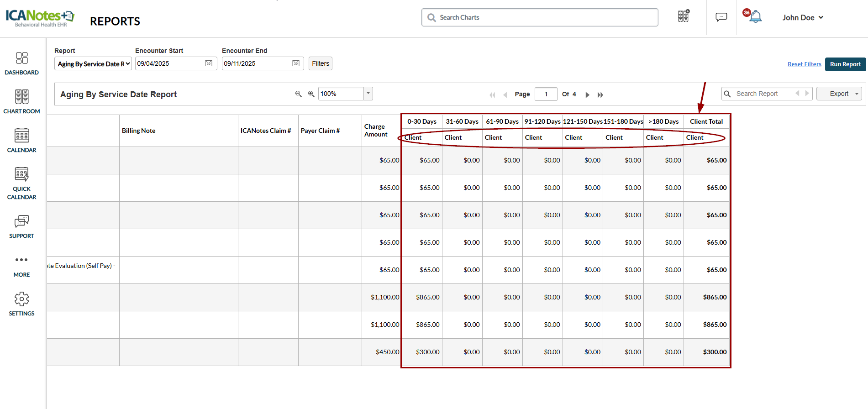Go to the last report page
Viewport: 868px width, 409px height.
pyautogui.click(x=600, y=95)
